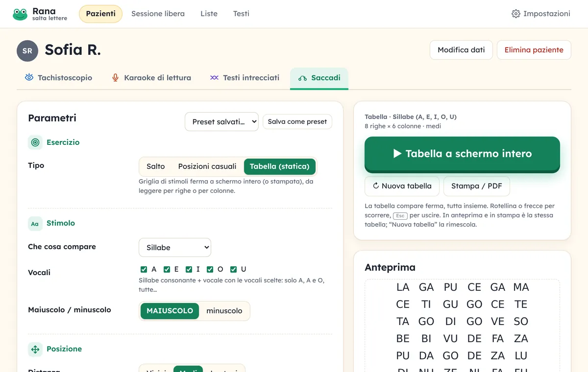Click the Rana frog logo
Screen dimensions: 588x372
20,14
